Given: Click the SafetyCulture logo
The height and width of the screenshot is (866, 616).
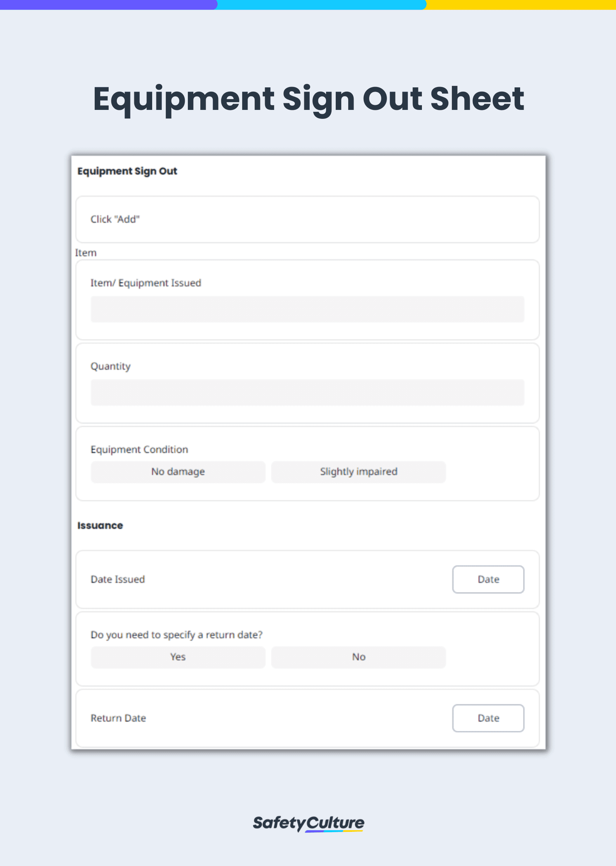Looking at the screenshot, I should point(309,823).
